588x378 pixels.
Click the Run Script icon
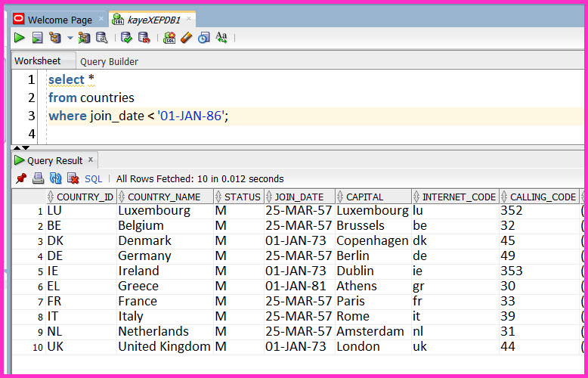(37, 38)
